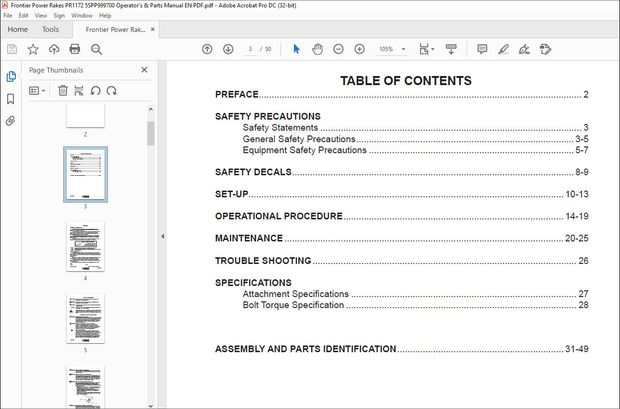
Task: Open the Sign menu
Action: pos(59,15)
